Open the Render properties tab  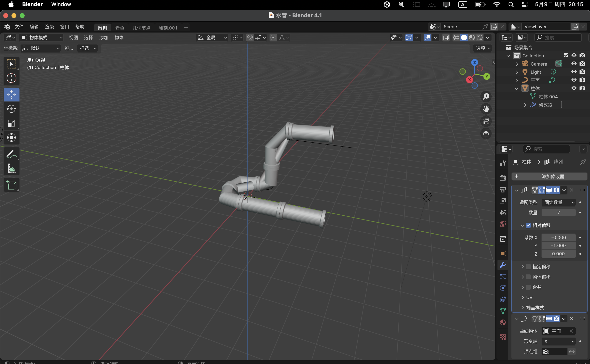tap(503, 178)
